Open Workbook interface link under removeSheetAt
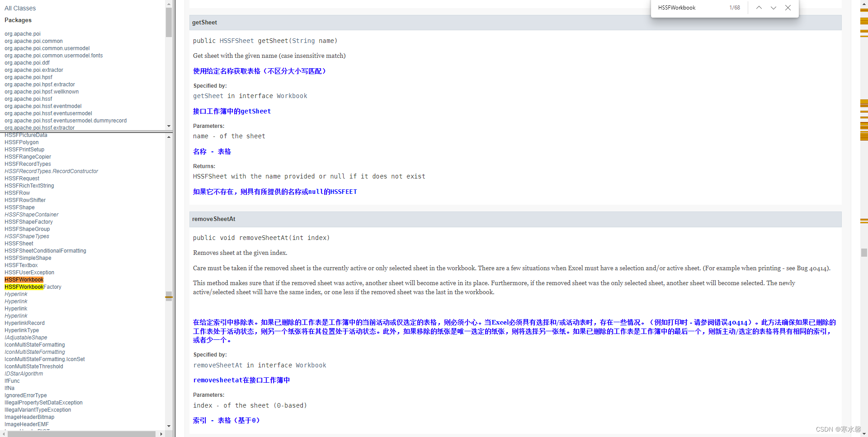This screenshot has height=437, width=868. click(x=311, y=365)
